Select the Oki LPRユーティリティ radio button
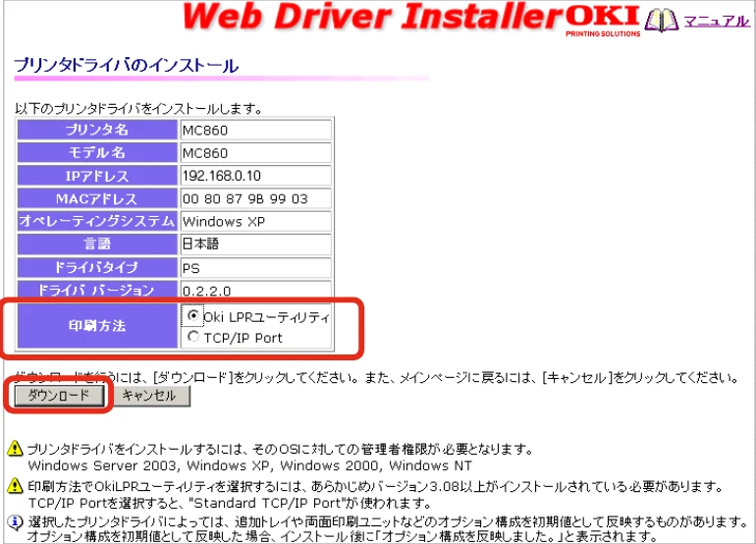The height and width of the screenshot is (544, 756). tap(192, 315)
